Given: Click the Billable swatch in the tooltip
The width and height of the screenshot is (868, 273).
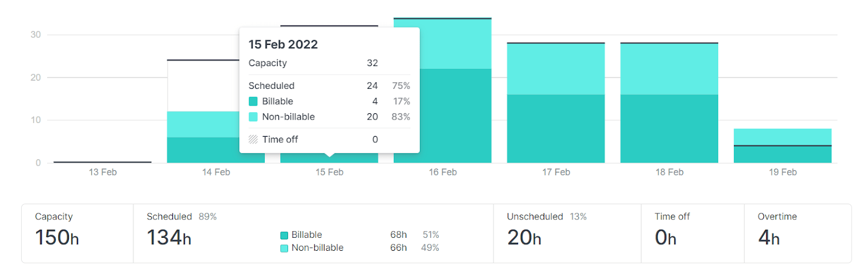Looking at the screenshot, I should 253,101.
